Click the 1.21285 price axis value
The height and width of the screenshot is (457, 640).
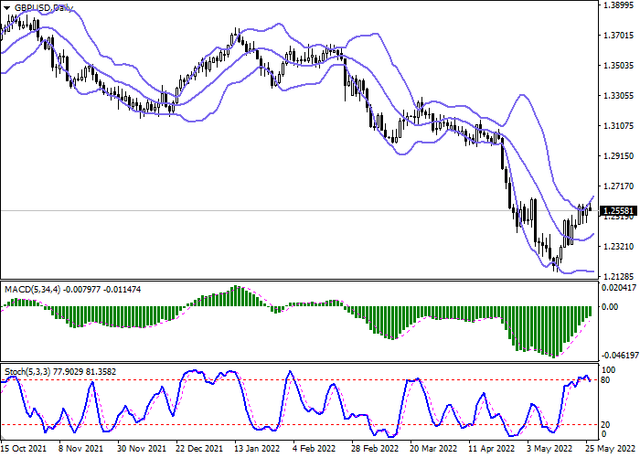617,275
